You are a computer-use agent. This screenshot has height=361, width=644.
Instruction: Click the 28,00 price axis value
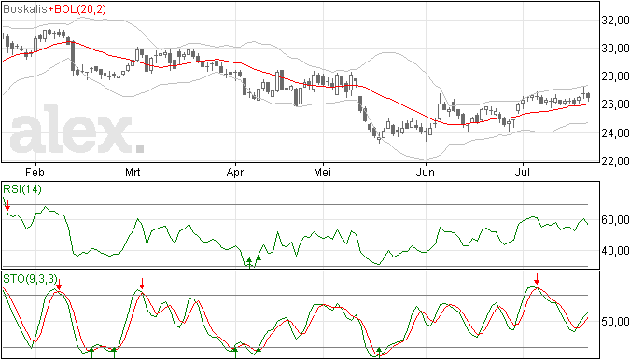(615, 76)
